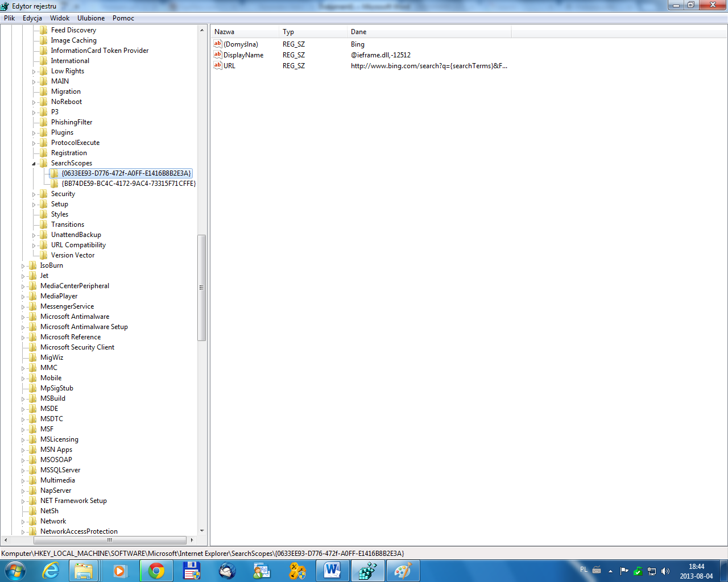
Task: Click the PhishingFilter folder icon
Action: click(x=44, y=122)
